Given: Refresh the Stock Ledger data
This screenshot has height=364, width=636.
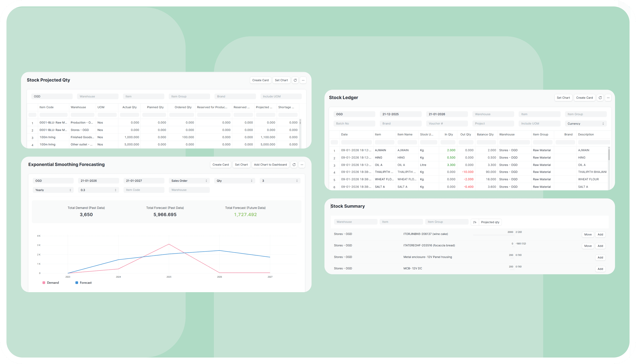Looking at the screenshot, I should tap(600, 97).
